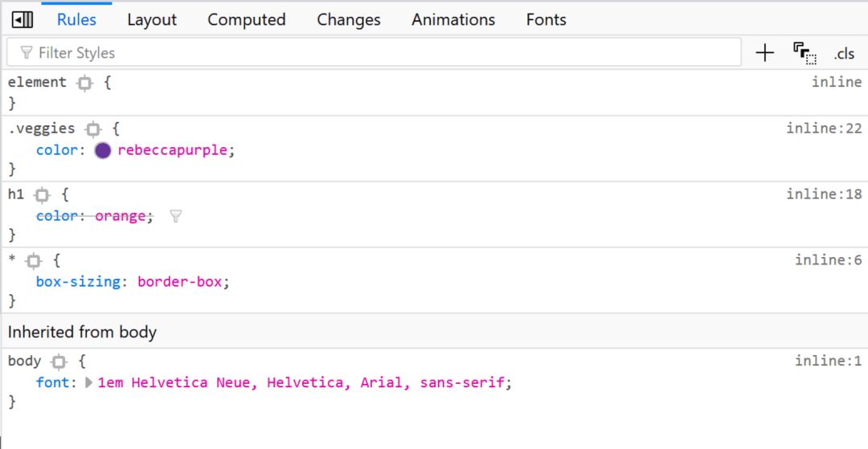Select the Fonts tab

[x=546, y=20]
